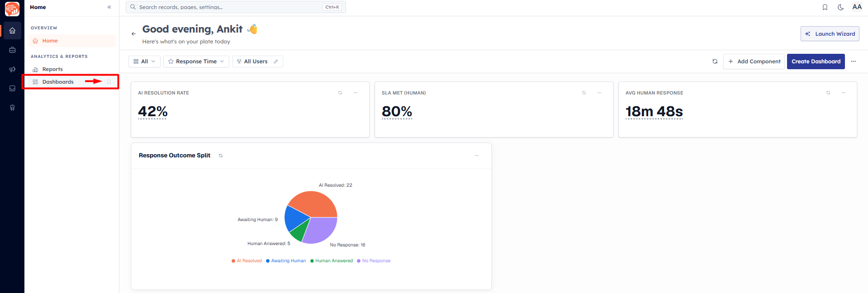
Task: Refresh the AI Resolution Rate card
Action: [340, 93]
